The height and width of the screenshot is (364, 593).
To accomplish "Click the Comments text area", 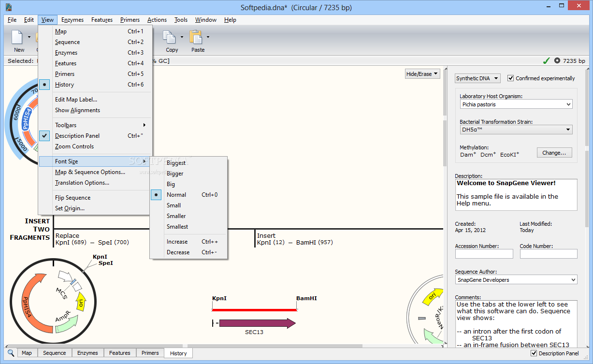I will pyautogui.click(x=516, y=324).
